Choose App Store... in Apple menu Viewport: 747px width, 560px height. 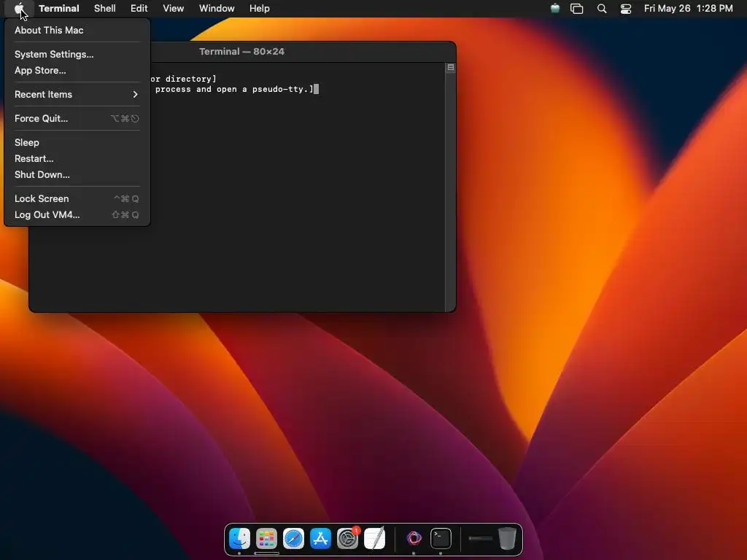[x=77, y=71]
